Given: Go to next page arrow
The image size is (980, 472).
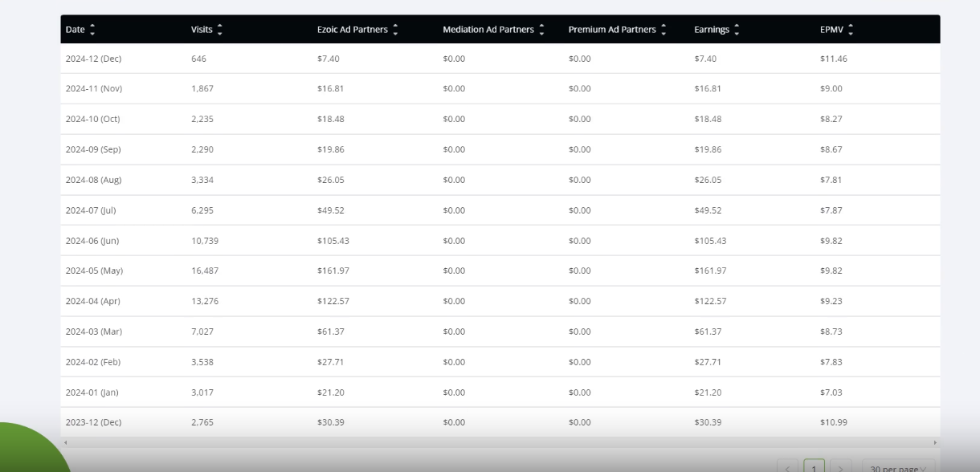Looking at the screenshot, I should click(x=842, y=469).
